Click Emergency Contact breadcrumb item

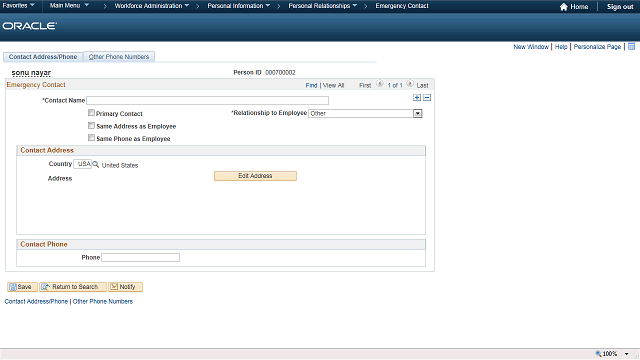[402, 6]
